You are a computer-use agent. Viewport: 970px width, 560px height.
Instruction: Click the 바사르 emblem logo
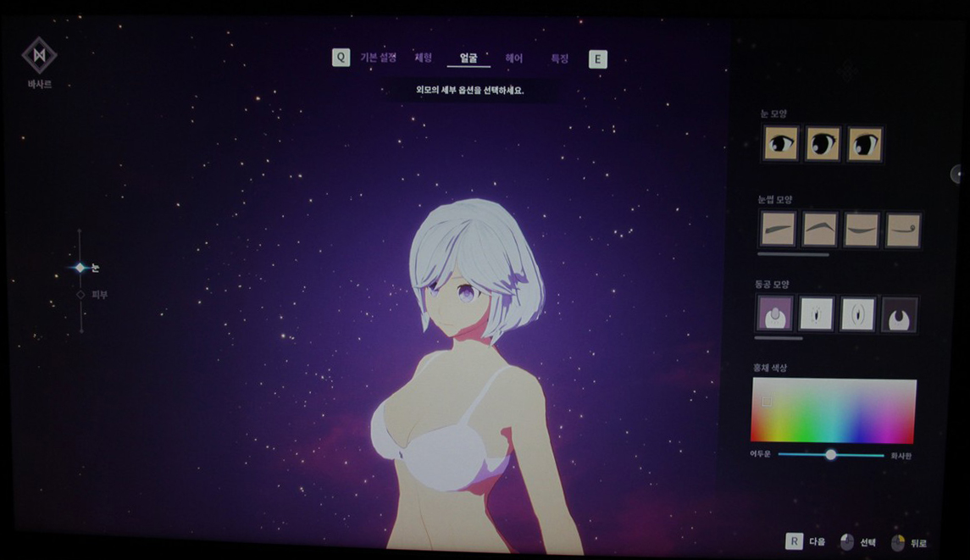click(39, 56)
